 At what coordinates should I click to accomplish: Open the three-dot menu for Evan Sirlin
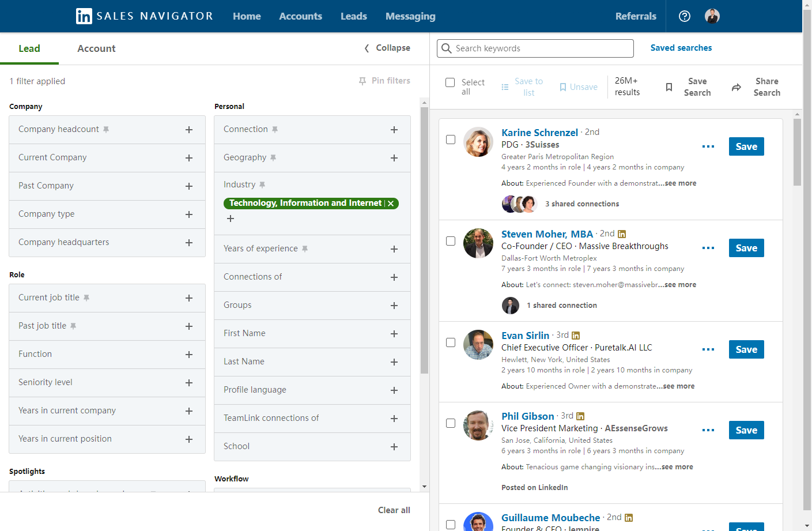pyautogui.click(x=708, y=349)
